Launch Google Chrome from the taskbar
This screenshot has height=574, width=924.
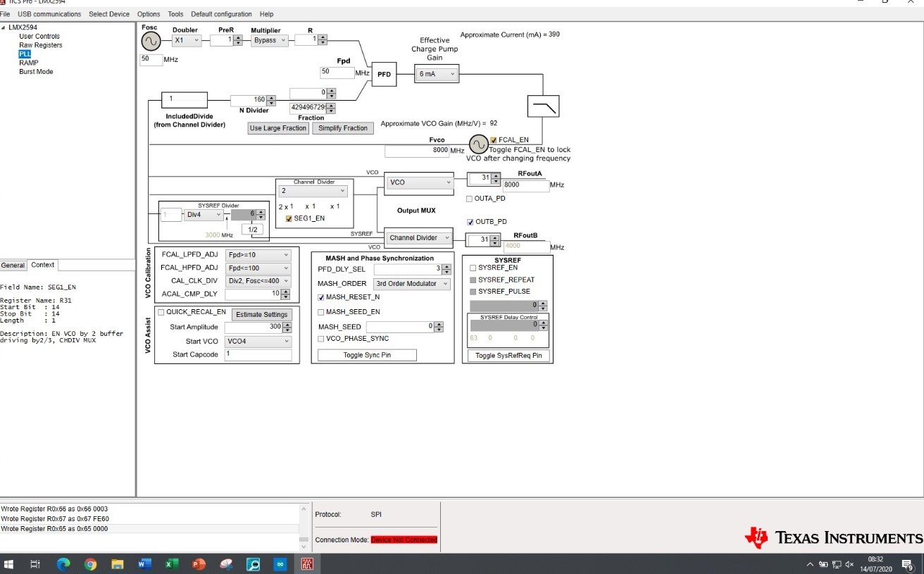click(90, 564)
